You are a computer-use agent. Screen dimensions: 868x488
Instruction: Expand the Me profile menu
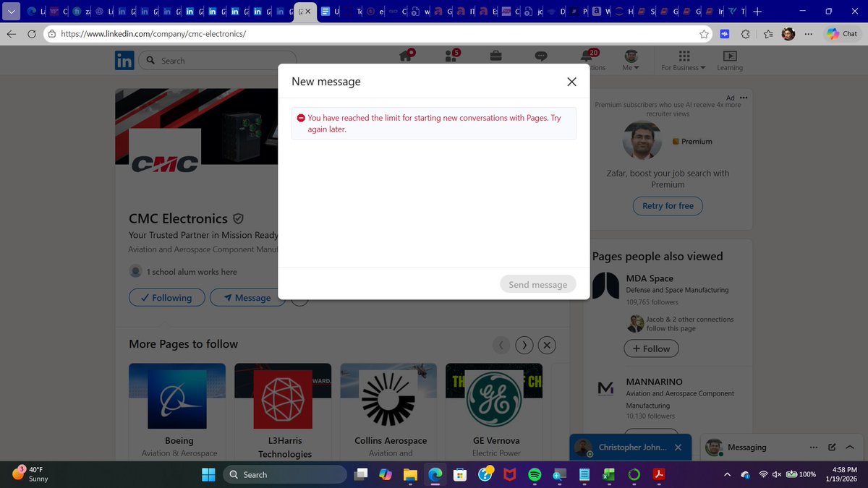(x=631, y=61)
